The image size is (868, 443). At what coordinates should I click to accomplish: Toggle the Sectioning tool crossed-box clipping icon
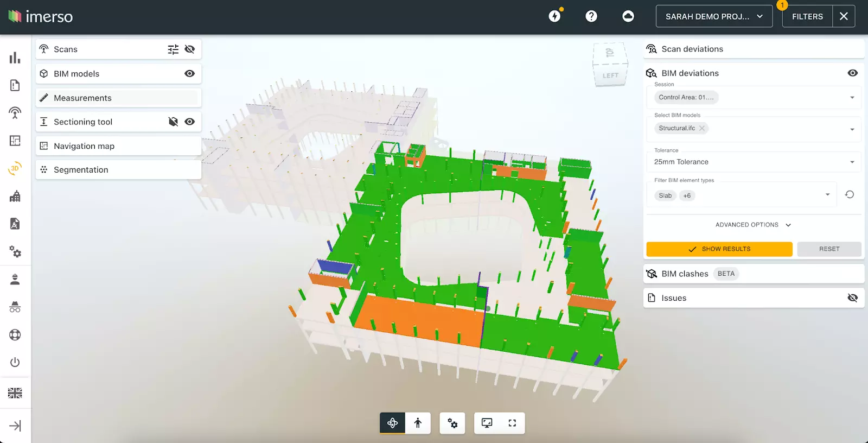[173, 122]
